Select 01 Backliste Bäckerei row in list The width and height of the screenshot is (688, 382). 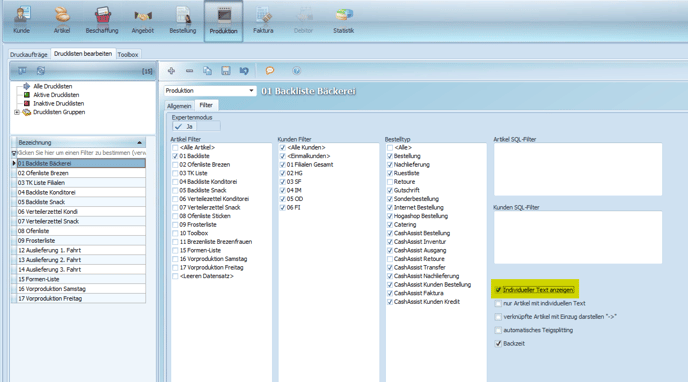click(x=81, y=164)
